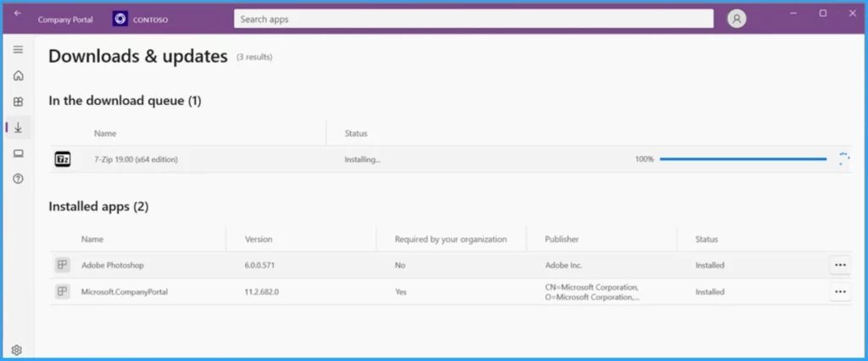Click version 11.2.682.0 cell
Image resolution: width=868 pixels, height=361 pixels.
261,292
